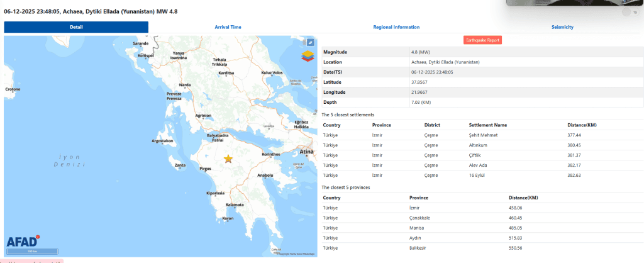Select the Çiftlik settlement name
Viewport: 644px width, 263px height.
(x=475, y=155)
